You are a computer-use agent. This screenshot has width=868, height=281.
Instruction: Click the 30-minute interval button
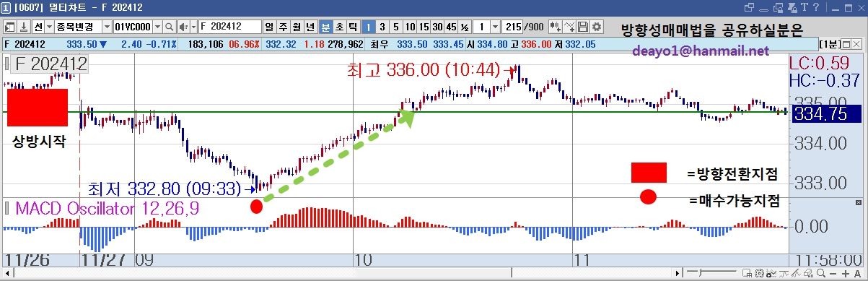[438, 27]
